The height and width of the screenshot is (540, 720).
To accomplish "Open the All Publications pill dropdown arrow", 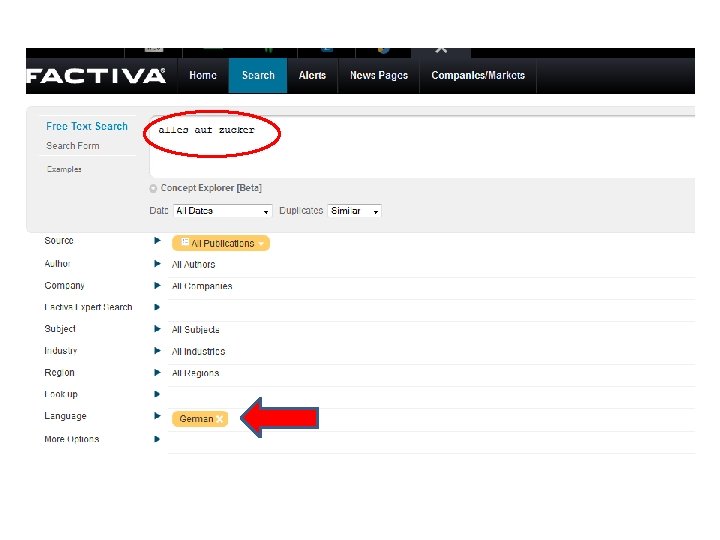I will [261, 243].
